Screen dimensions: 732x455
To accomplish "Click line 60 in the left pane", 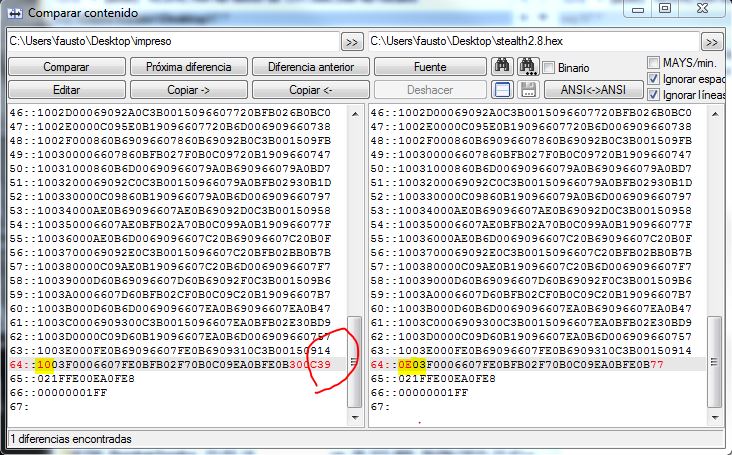I will (x=170, y=308).
